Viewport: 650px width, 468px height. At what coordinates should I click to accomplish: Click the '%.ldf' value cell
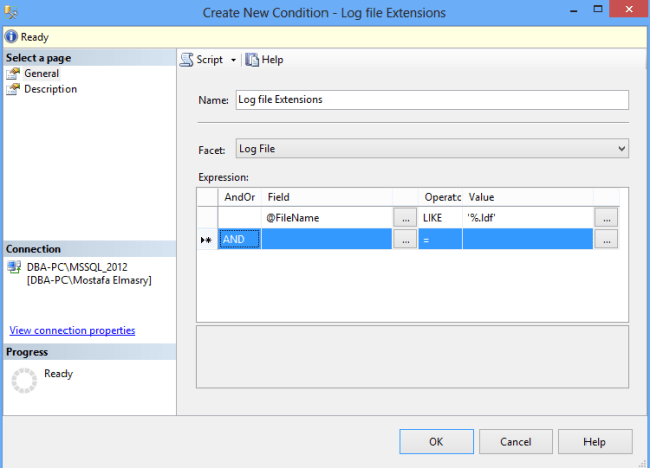[528, 218]
